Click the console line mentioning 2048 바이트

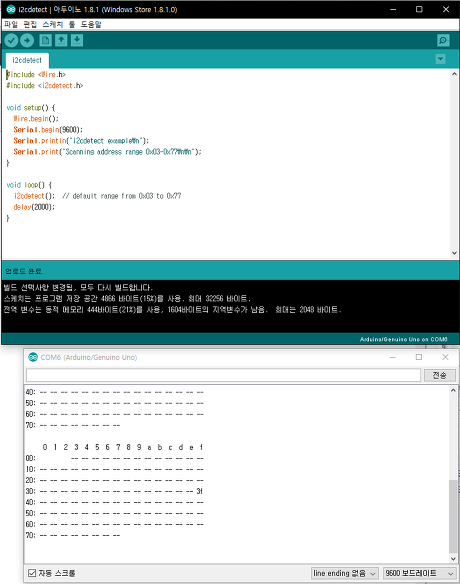coord(172,310)
